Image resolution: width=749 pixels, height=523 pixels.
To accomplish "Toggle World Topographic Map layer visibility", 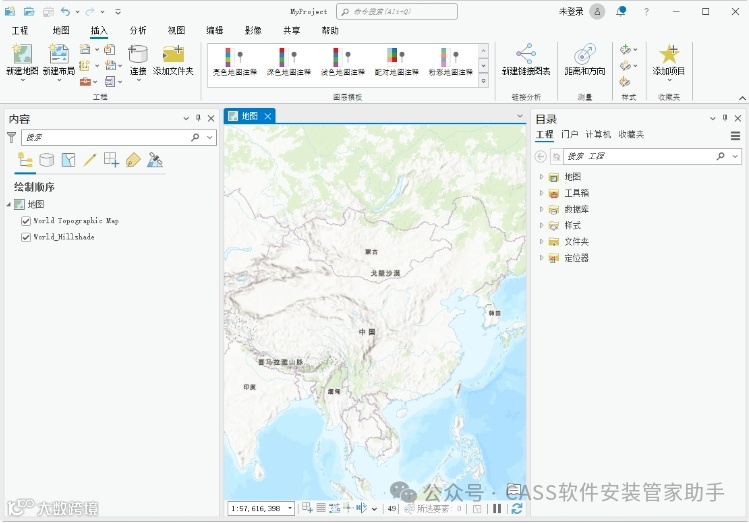I will (26, 221).
